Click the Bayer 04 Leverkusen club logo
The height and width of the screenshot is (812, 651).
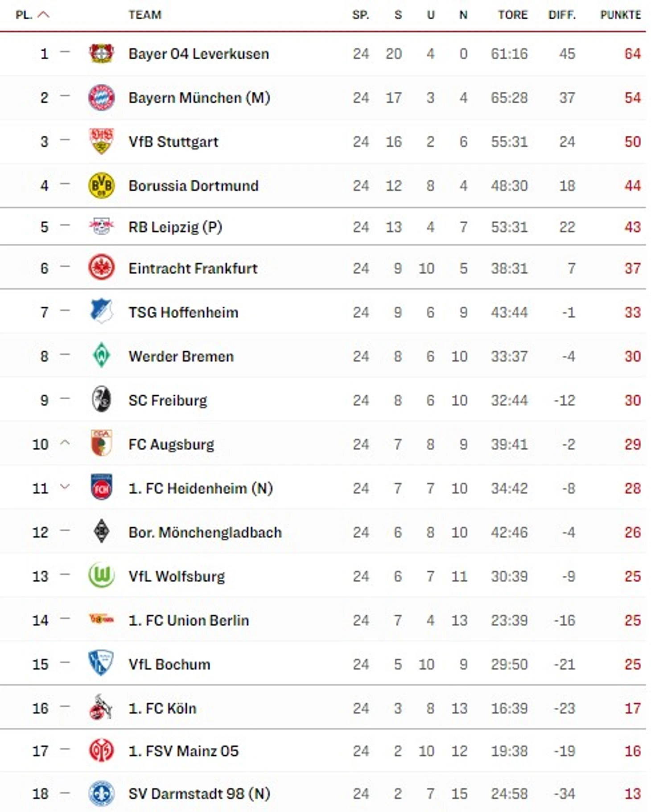click(101, 53)
